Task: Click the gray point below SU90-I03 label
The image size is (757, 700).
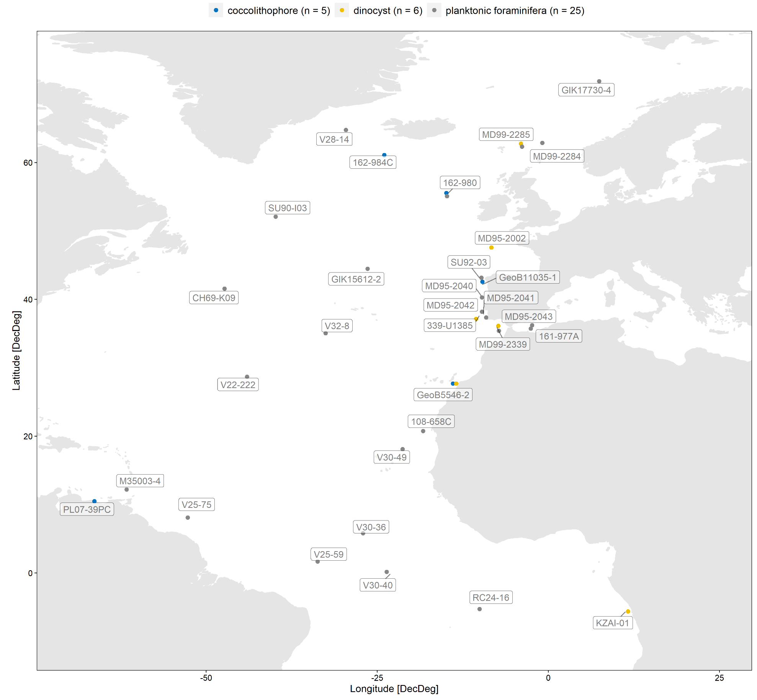Action: click(276, 217)
